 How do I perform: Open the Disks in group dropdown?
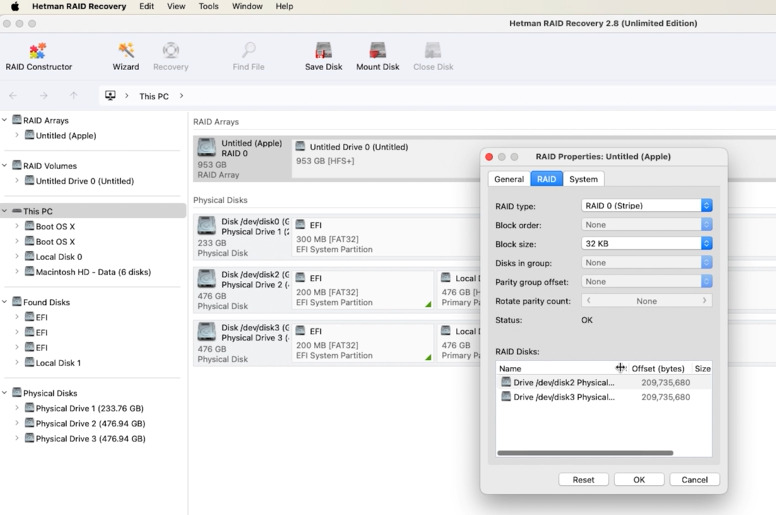[647, 263]
